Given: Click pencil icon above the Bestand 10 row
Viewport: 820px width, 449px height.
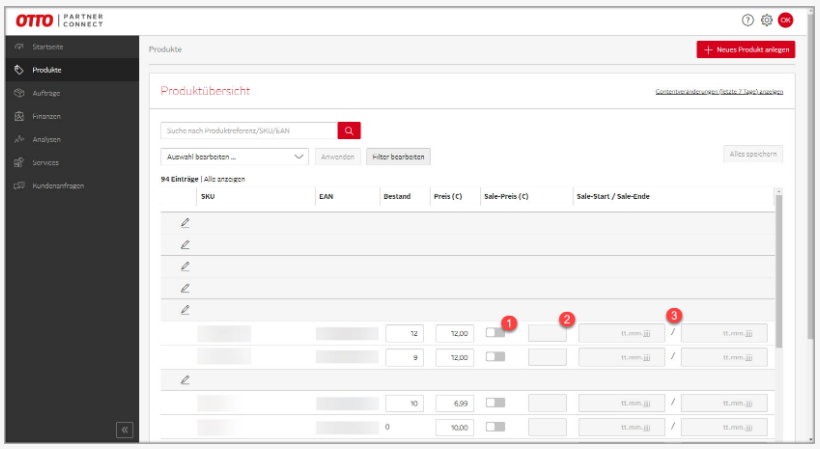Looking at the screenshot, I should coord(185,380).
